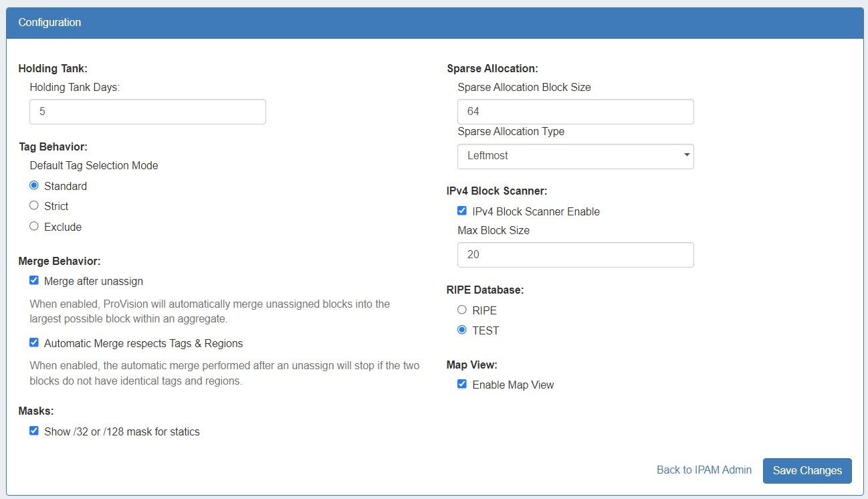
Task: Click the Sparse Allocation Type label
Action: click(x=511, y=132)
